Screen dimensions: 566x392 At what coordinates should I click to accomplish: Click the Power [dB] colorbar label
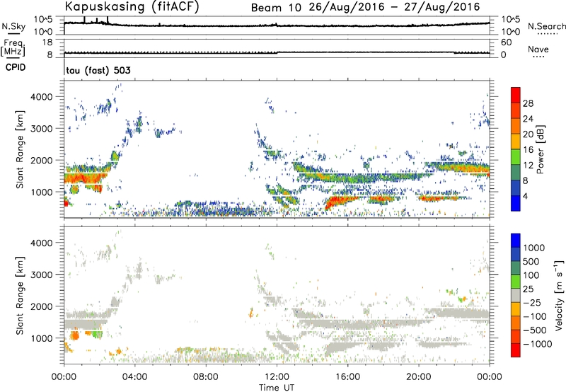pyautogui.click(x=540, y=149)
